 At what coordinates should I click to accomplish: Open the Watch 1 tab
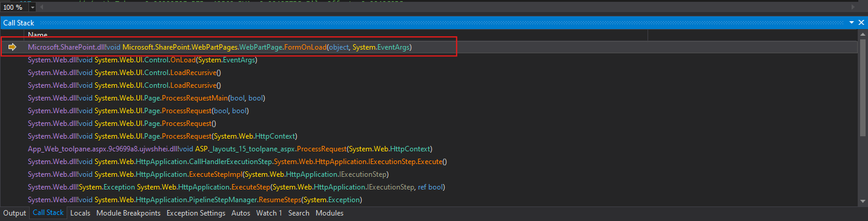coord(269,213)
